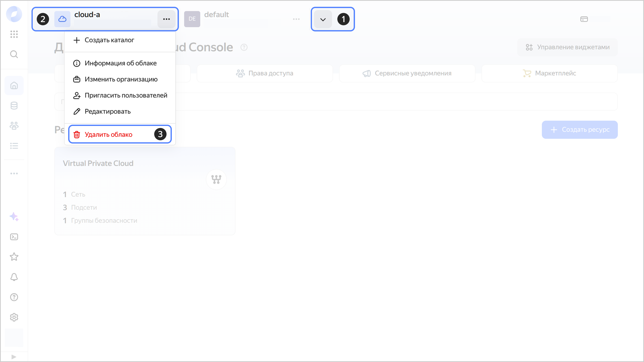Choose Создать каталог from menu
644x362 pixels.
(x=109, y=40)
